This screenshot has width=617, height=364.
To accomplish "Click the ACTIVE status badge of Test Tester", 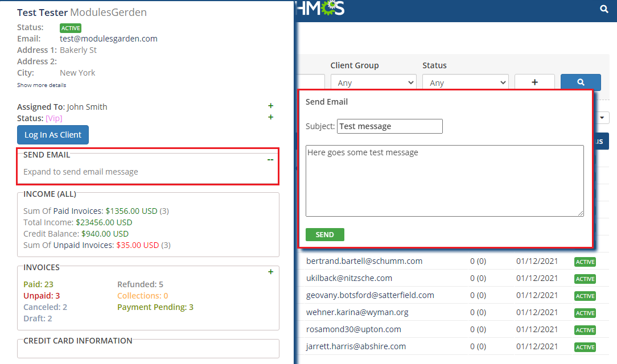I will pos(71,28).
